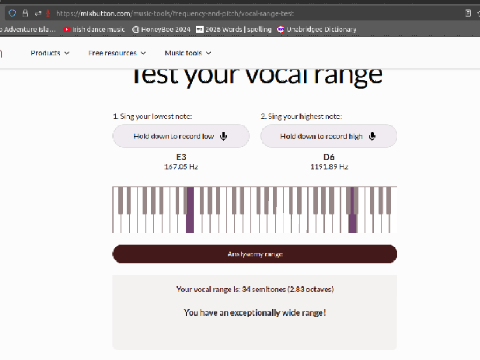Viewport: 480px width, 360px height.
Task: Open the Unabridged Dictionary bookmark
Action: point(317,29)
